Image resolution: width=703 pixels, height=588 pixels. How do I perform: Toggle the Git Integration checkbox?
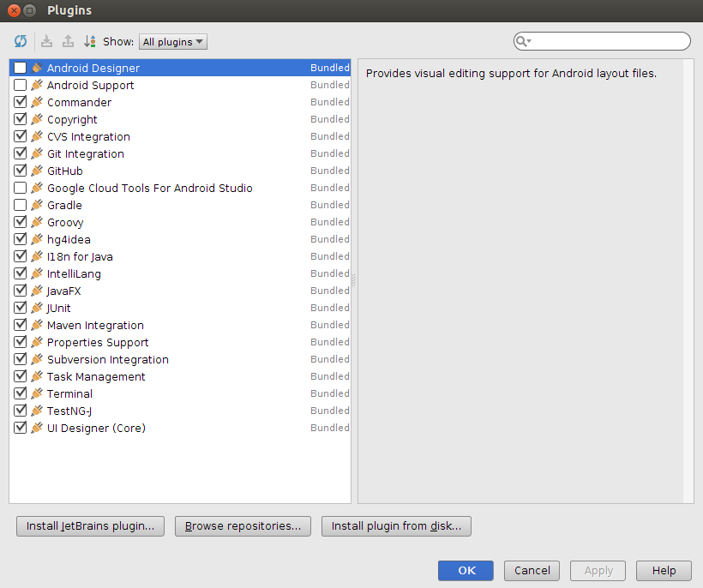pyautogui.click(x=21, y=153)
